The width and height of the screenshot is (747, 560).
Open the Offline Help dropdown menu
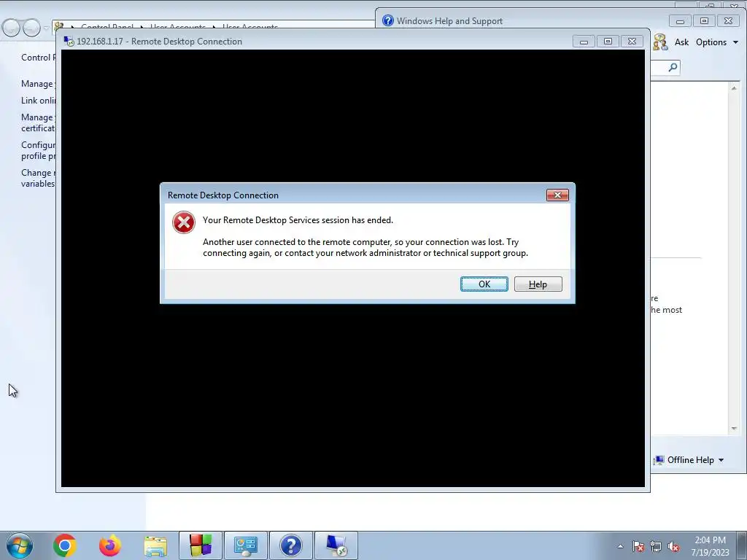click(695, 460)
